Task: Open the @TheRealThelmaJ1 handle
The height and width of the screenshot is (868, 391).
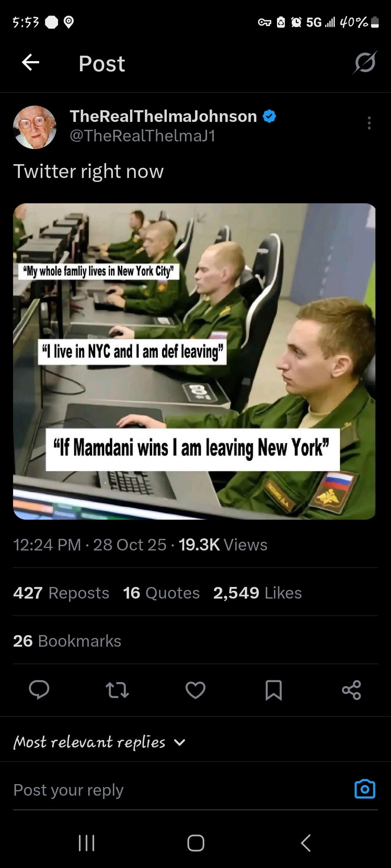Action: [x=143, y=136]
